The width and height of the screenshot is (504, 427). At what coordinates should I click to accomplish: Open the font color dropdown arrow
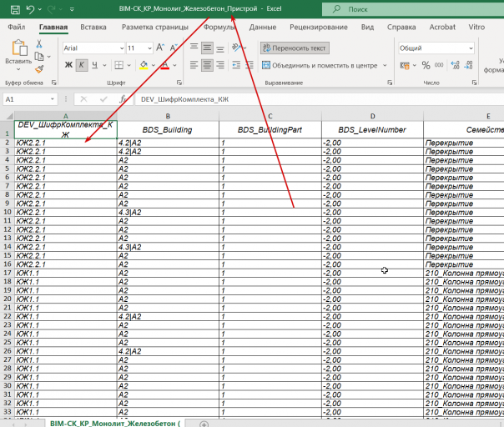pos(174,65)
